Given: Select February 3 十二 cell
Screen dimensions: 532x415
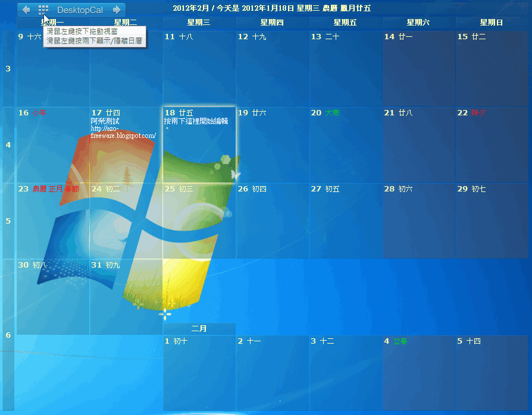Looking at the screenshot, I should (x=346, y=373).
